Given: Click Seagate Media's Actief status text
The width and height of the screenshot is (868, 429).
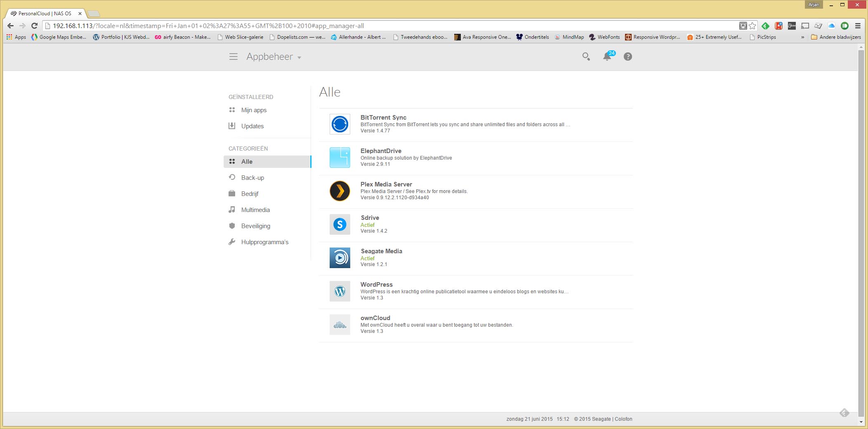Looking at the screenshot, I should 368,258.
